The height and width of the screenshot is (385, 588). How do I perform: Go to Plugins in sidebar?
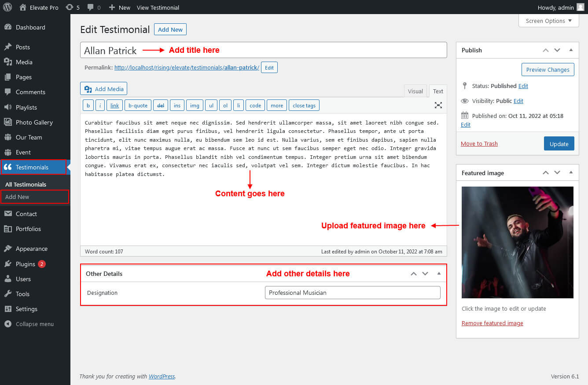25,264
